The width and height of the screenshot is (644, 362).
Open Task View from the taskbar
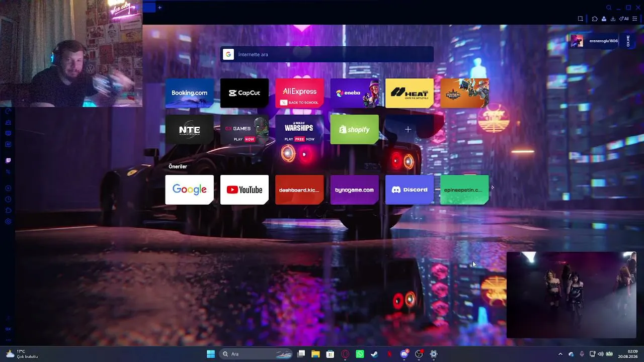coord(301,354)
